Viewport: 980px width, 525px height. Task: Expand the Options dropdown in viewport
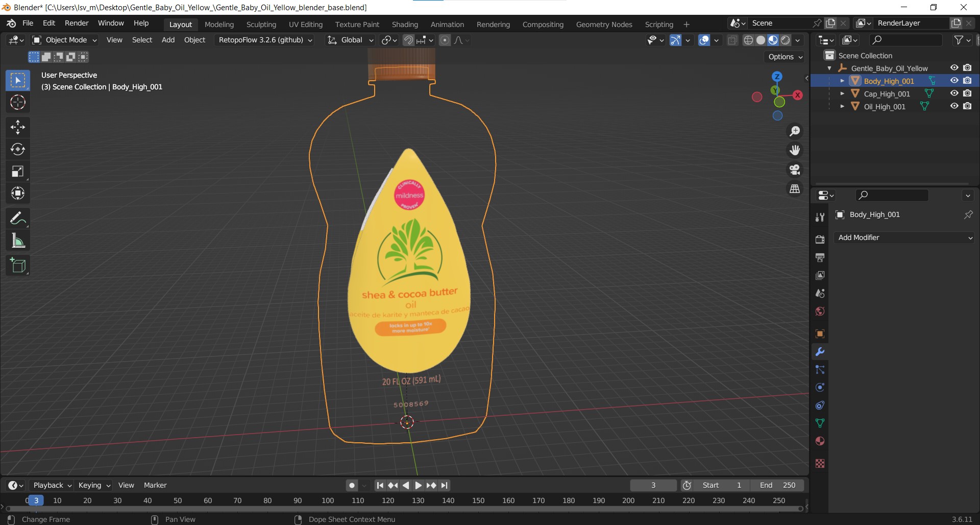point(785,57)
